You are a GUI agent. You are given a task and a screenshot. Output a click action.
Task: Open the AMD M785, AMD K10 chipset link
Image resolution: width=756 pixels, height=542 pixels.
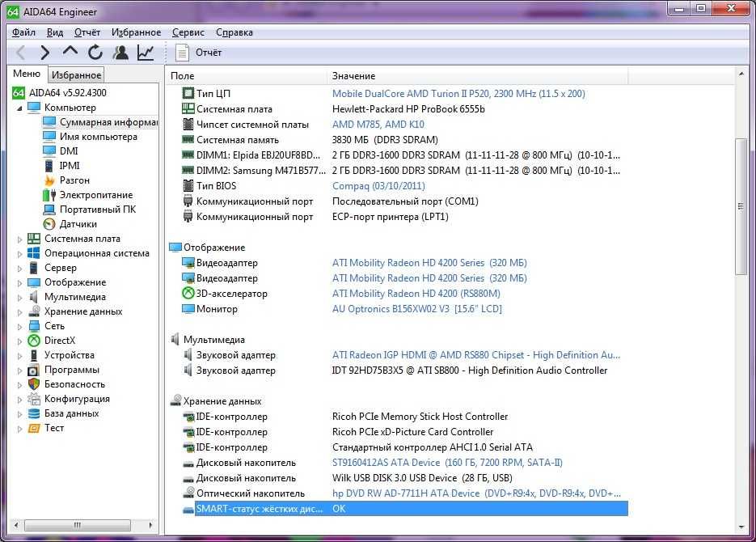pos(378,124)
